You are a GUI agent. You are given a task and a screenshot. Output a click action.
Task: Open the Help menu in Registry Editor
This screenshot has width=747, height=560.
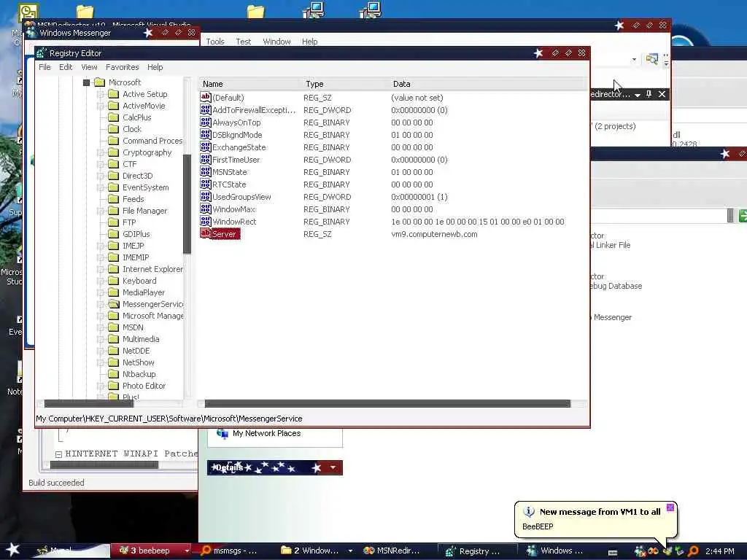155,67
